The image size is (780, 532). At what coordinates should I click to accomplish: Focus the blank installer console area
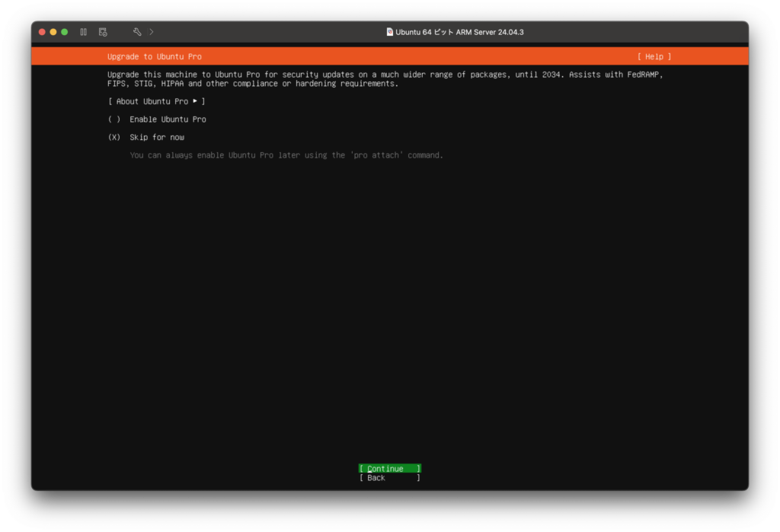pyautogui.click(x=390, y=304)
